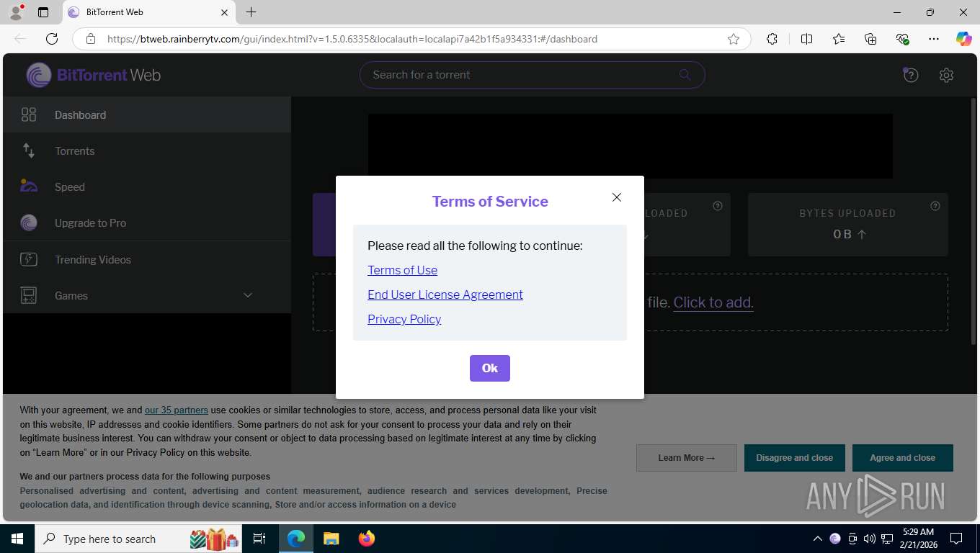
Task: Open Task View on taskbar
Action: (x=259, y=539)
